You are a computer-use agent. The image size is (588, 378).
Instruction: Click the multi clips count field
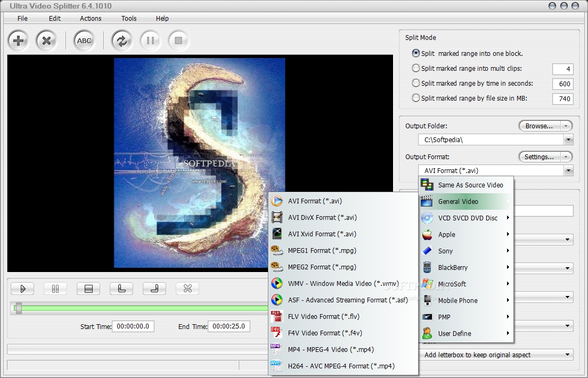(x=563, y=69)
